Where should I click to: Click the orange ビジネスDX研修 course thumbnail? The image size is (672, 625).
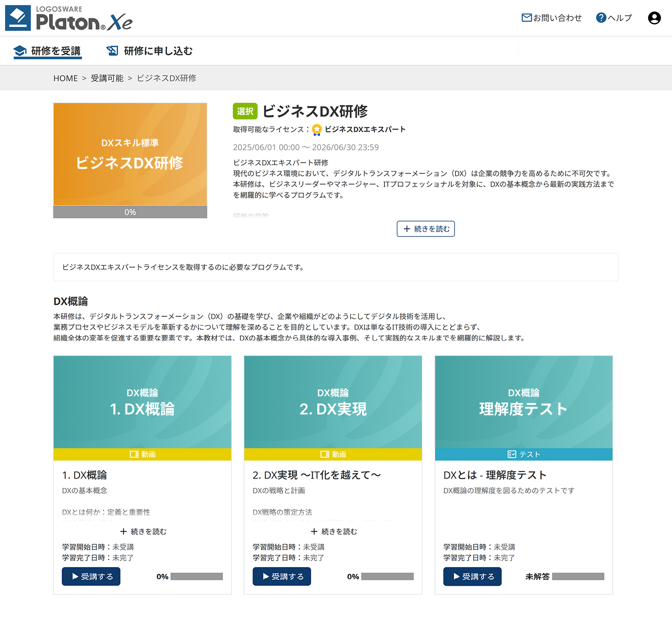pyautogui.click(x=130, y=154)
